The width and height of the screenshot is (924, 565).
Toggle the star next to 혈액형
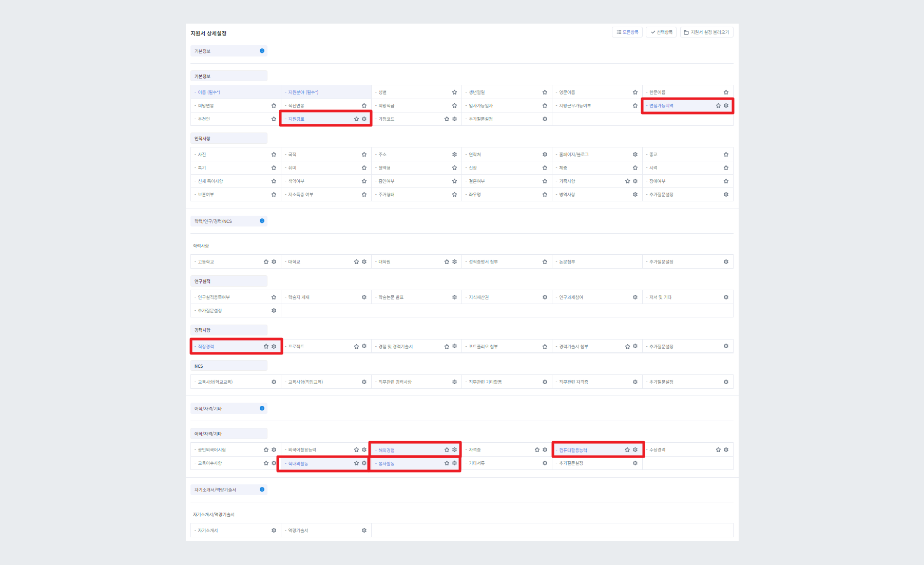click(x=454, y=168)
